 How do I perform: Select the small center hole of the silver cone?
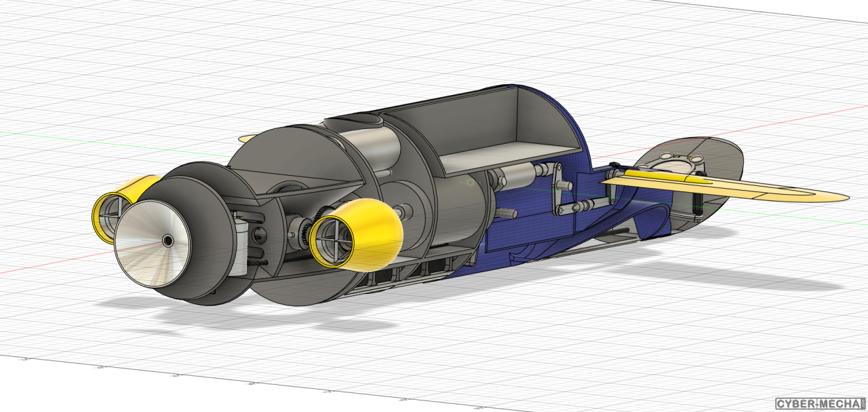point(167,240)
